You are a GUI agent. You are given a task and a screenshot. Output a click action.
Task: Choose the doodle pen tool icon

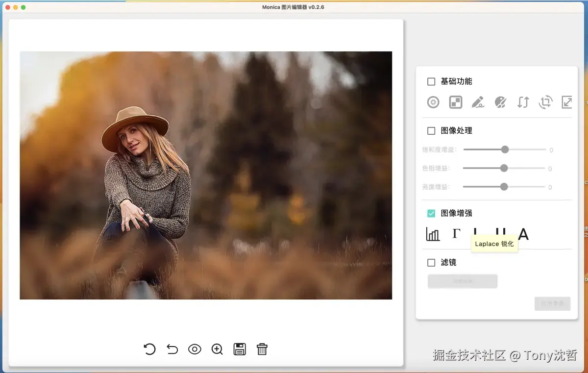(478, 102)
